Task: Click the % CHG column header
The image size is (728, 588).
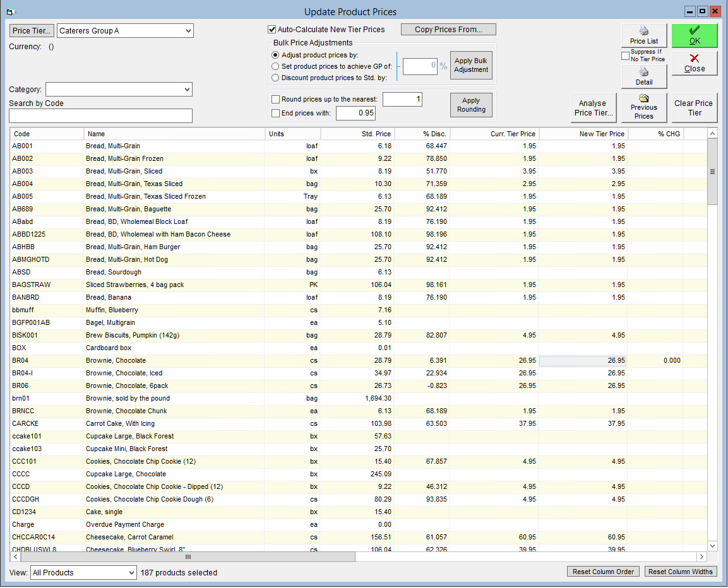Action: click(x=656, y=134)
